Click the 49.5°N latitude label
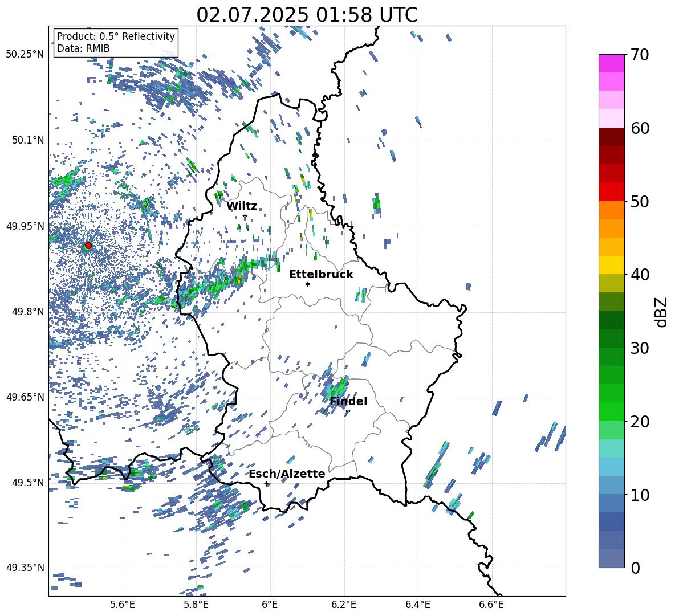This screenshot has width=675, height=616. (27, 483)
